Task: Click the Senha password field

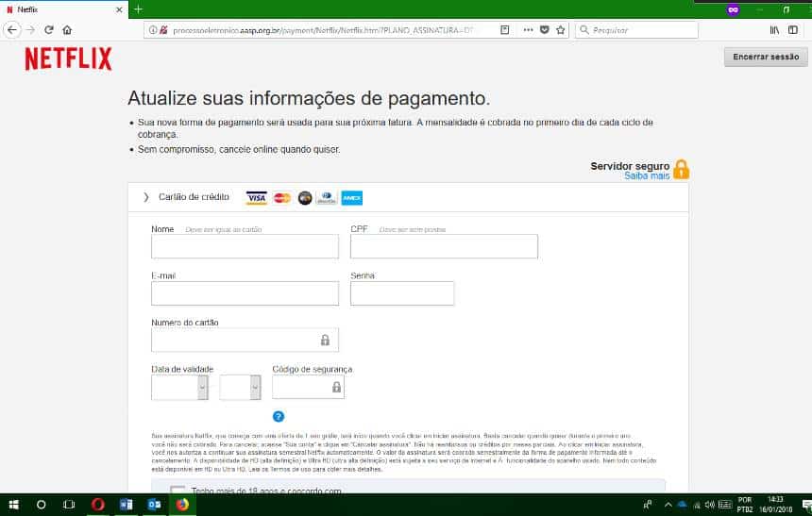Action: pyautogui.click(x=402, y=293)
